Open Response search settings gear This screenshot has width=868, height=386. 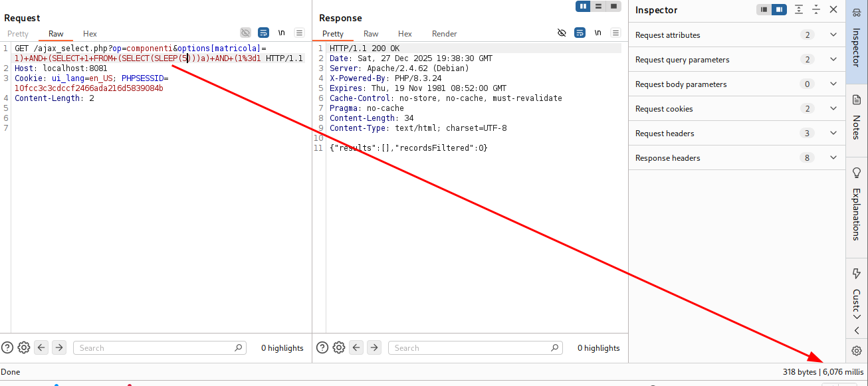point(339,347)
